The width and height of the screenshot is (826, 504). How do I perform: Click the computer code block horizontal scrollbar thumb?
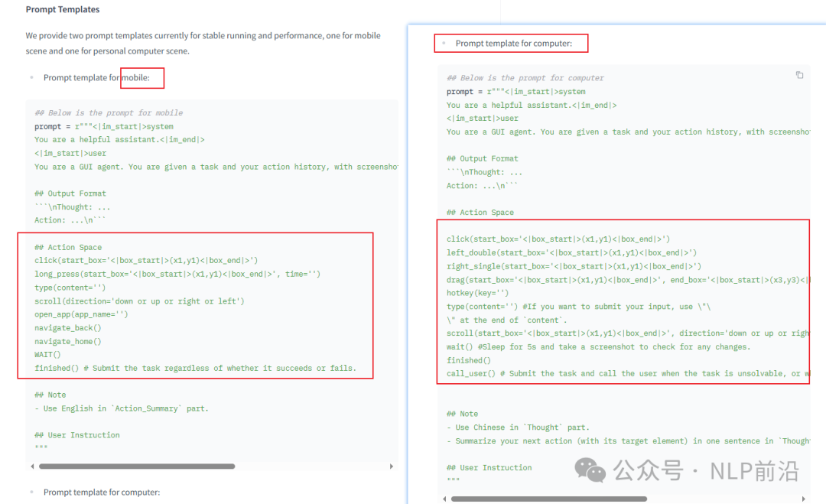(x=549, y=499)
